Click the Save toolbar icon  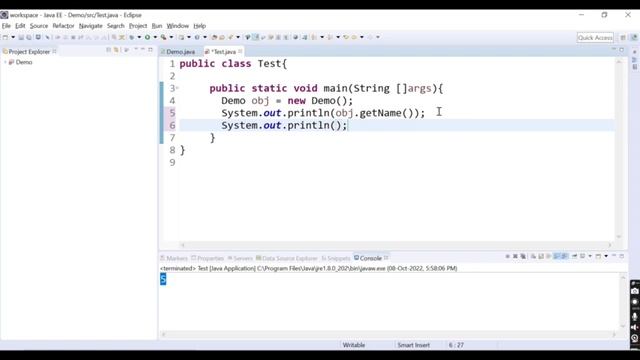21,37
